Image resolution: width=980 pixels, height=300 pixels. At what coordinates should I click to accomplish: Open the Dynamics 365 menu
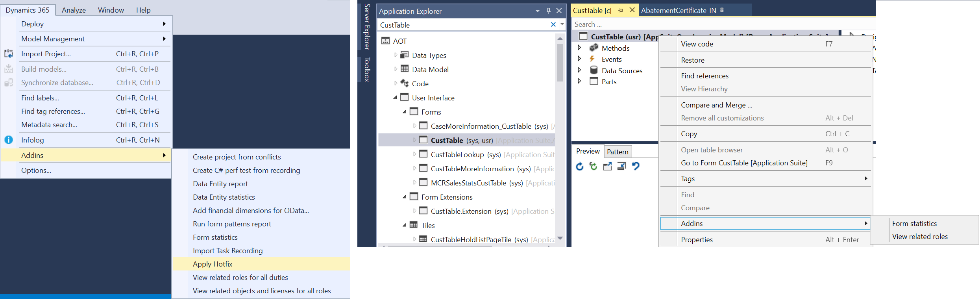coord(28,10)
